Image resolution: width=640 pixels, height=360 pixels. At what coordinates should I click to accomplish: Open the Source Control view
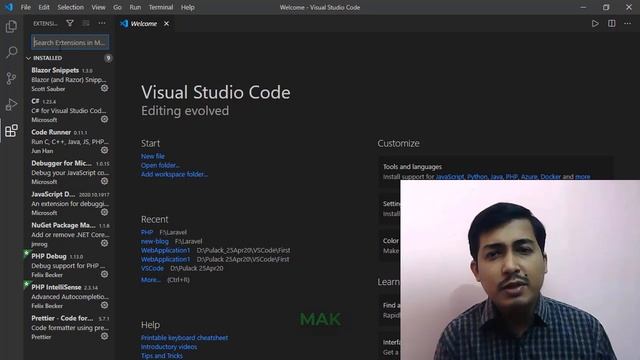11,78
